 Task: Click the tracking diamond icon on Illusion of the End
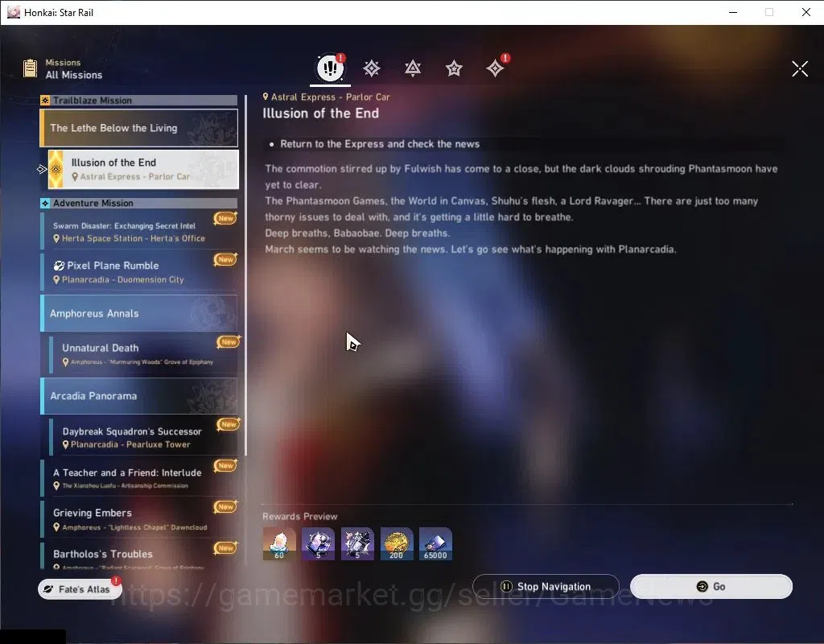click(x=56, y=169)
